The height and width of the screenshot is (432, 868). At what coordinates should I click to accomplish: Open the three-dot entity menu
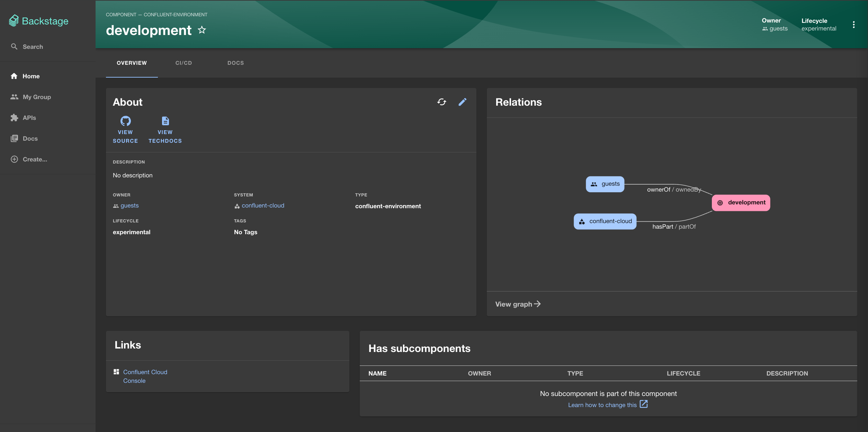click(853, 24)
